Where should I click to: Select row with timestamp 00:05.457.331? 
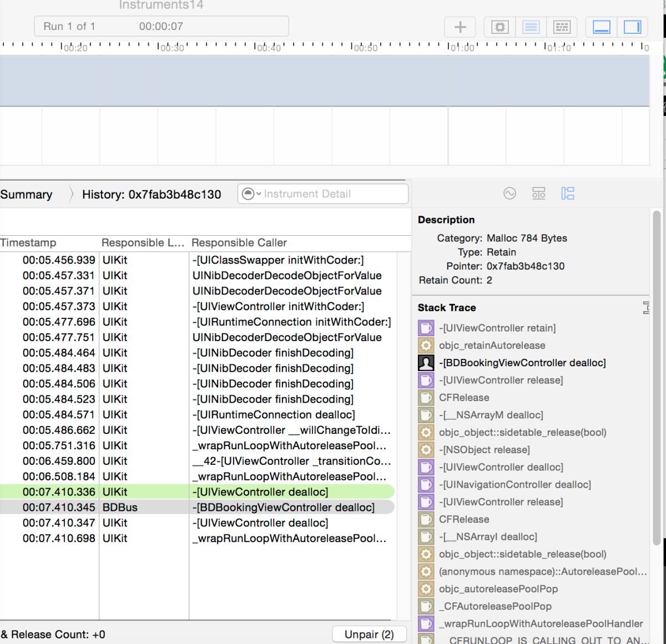(x=198, y=275)
